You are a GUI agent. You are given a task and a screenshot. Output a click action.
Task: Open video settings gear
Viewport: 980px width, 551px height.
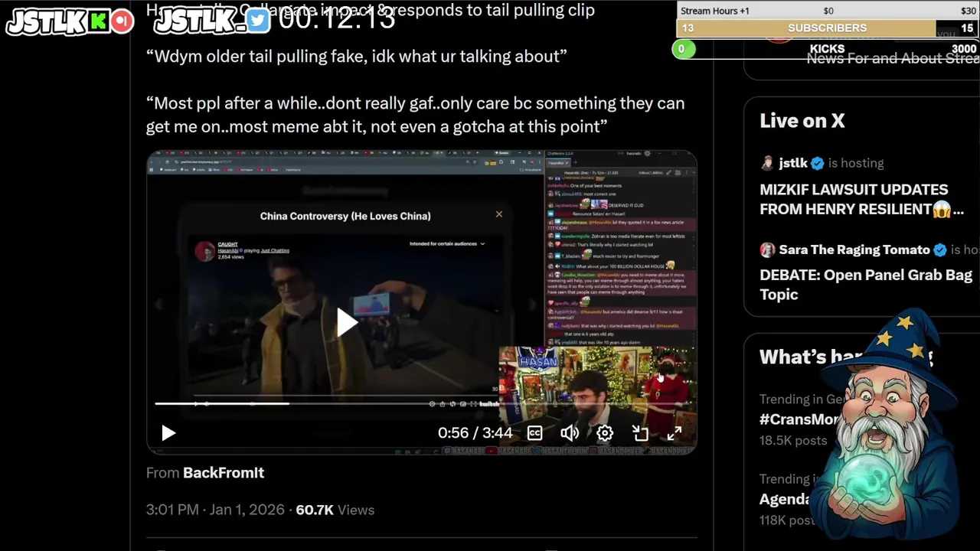coord(605,433)
